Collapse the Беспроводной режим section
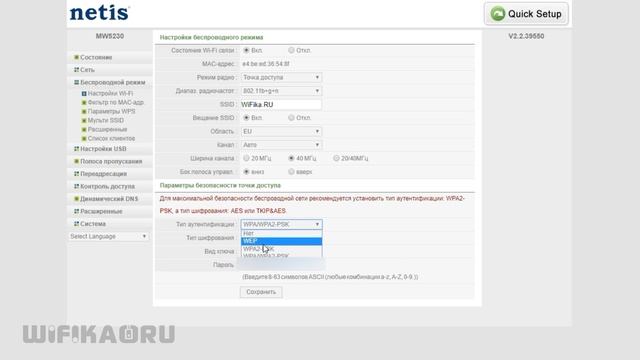 (113, 82)
